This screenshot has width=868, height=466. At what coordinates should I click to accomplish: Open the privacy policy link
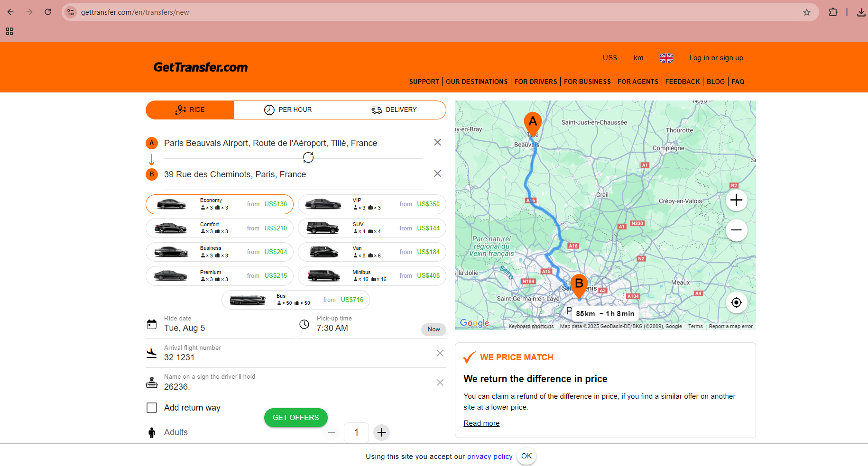click(x=489, y=457)
